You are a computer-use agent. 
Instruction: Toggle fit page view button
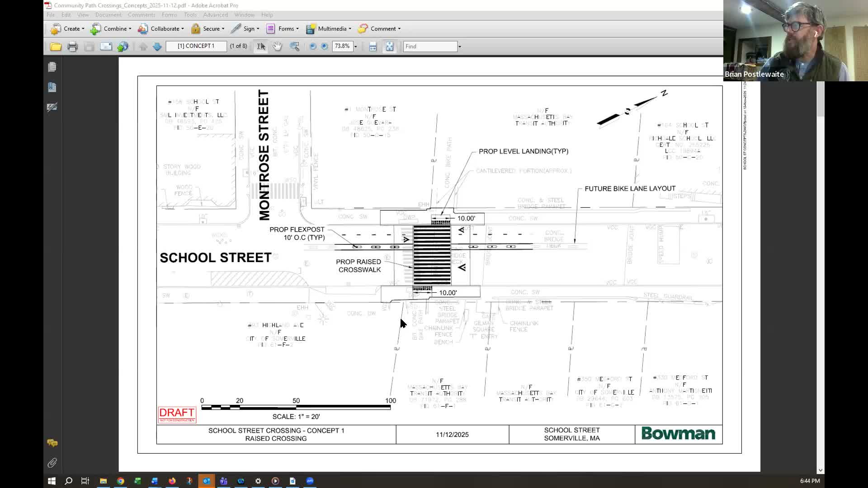(390, 46)
